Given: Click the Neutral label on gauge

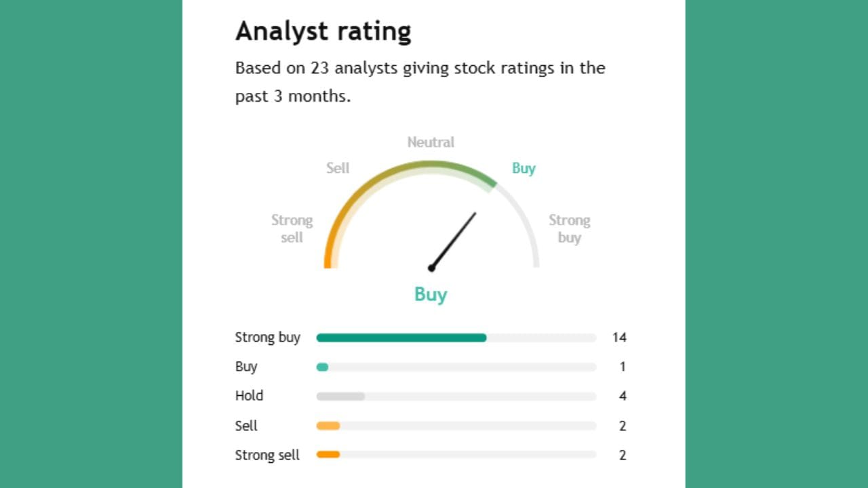Looking at the screenshot, I should tap(431, 142).
